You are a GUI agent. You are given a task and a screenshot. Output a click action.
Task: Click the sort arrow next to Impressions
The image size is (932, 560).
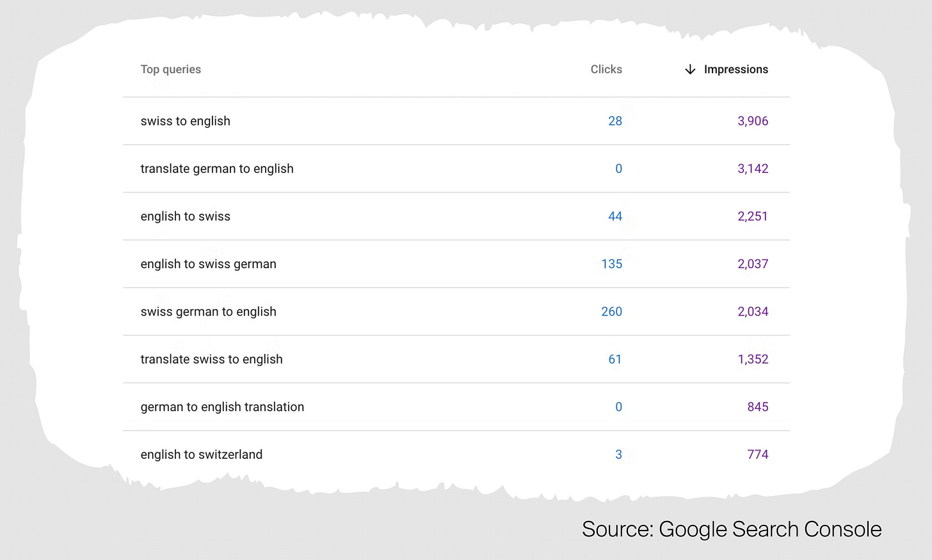pyautogui.click(x=690, y=69)
